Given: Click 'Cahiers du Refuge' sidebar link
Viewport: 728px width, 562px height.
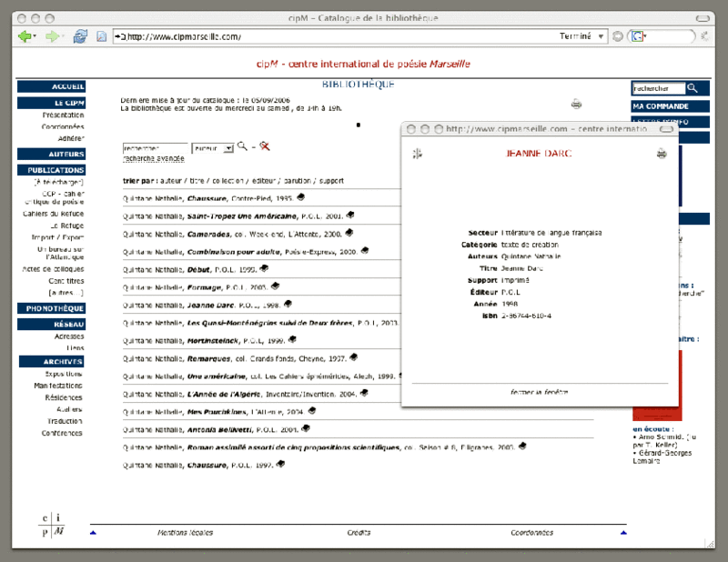Looking at the screenshot, I should click(x=54, y=214).
